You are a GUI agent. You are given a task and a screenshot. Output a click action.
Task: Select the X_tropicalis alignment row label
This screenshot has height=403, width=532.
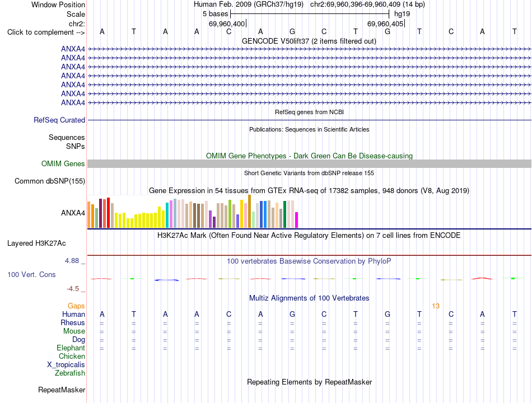click(x=66, y=365)
